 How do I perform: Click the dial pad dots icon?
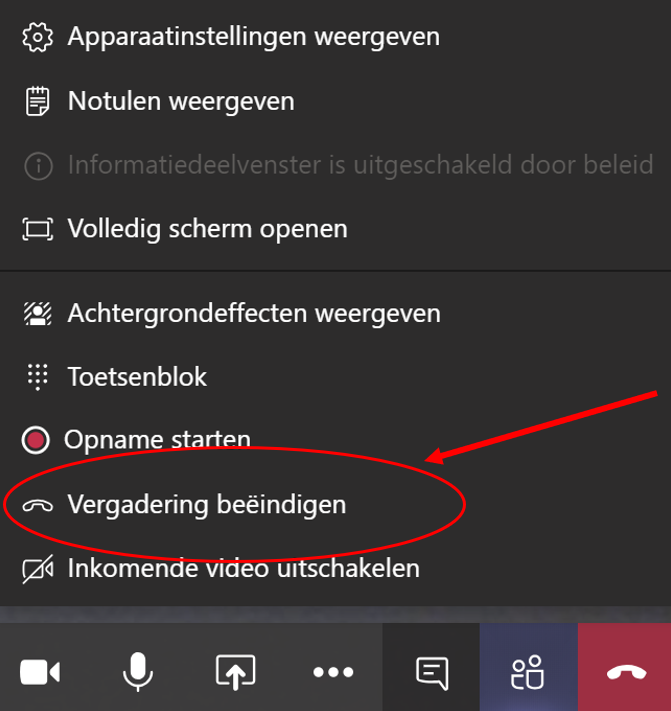[x=38, y=377]
